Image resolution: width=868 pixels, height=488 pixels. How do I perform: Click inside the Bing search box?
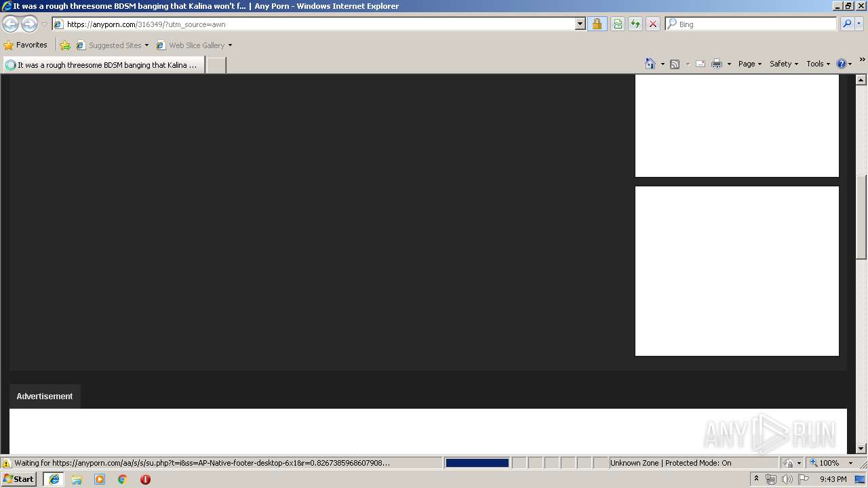pos(751,24)
